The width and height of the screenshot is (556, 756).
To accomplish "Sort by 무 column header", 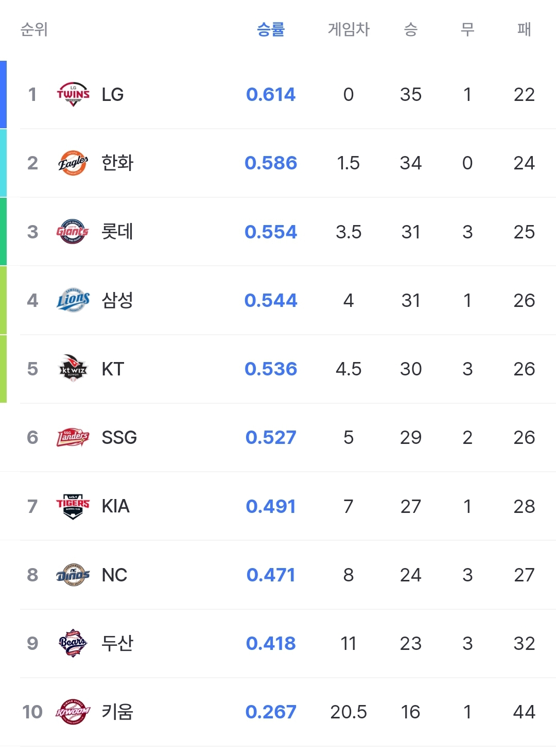I will (467, 29).
